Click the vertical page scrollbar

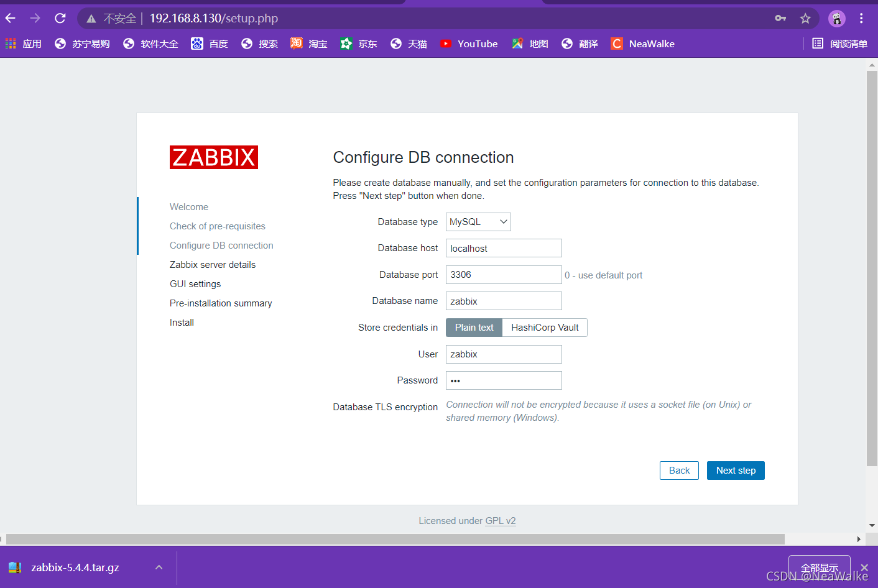tap(872, 268)
